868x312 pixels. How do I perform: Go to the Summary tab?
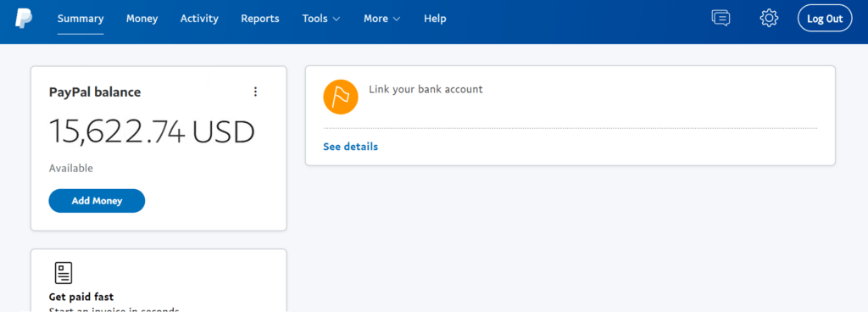[x=81, y=19]
